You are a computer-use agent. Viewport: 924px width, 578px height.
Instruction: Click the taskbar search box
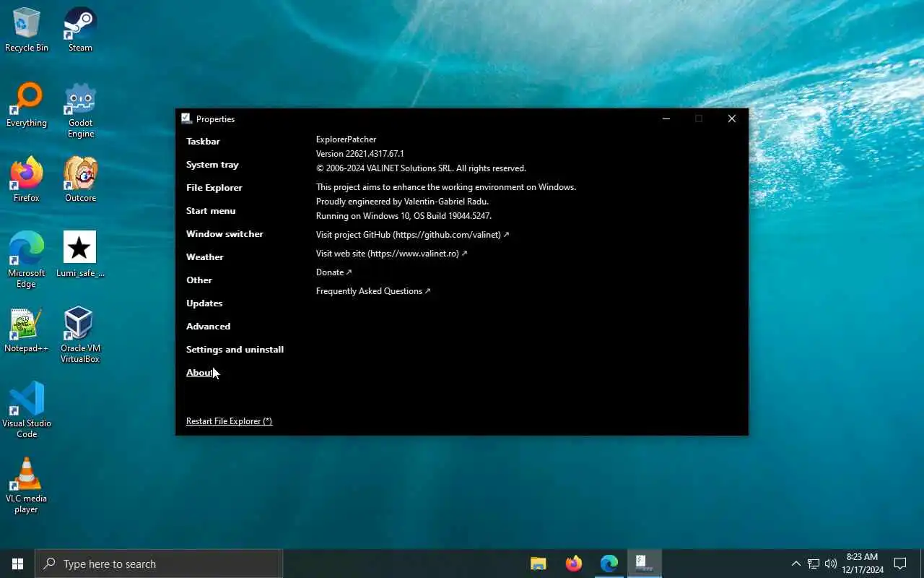tap(159, 564)
